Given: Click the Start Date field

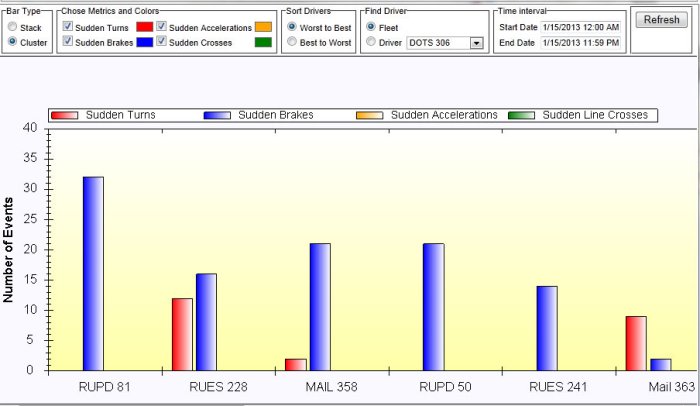Looking at the screenshot, I should [x=580, y=27].
